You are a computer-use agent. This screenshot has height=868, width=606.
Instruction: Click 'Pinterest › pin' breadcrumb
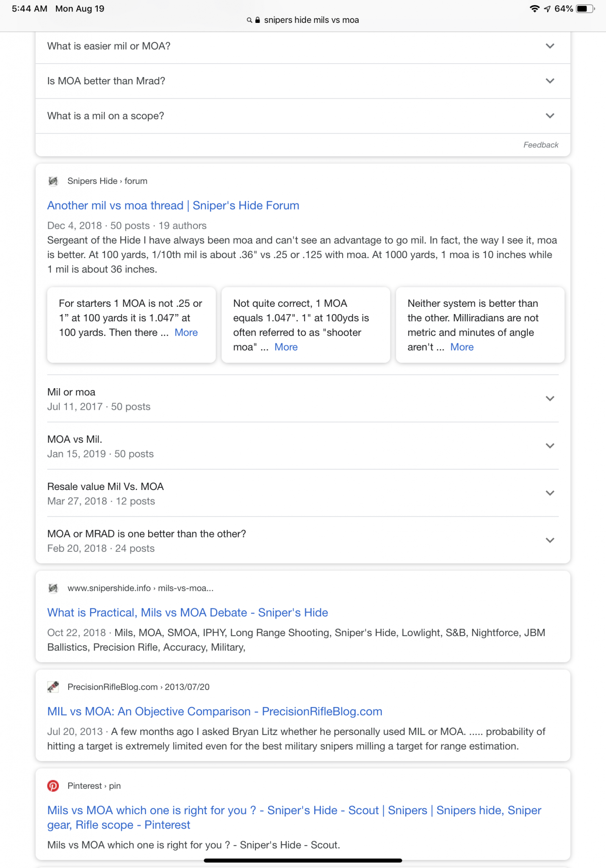94,786
